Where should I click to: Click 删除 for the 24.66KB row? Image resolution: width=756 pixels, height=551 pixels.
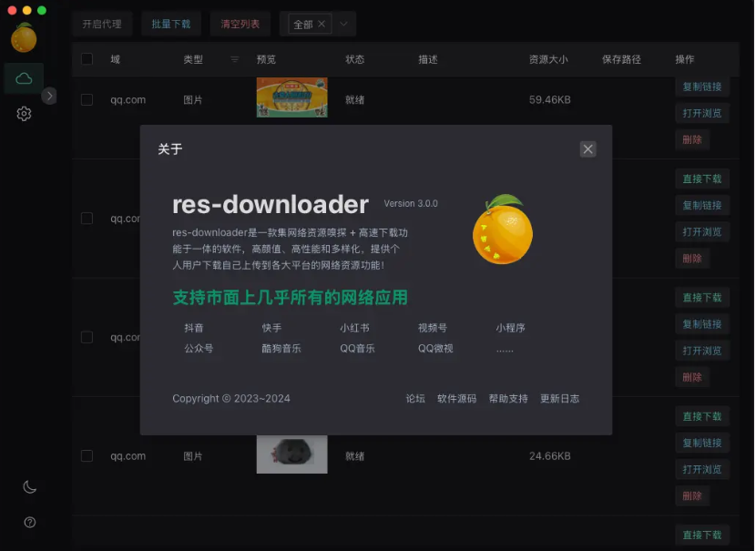point(692,496)
